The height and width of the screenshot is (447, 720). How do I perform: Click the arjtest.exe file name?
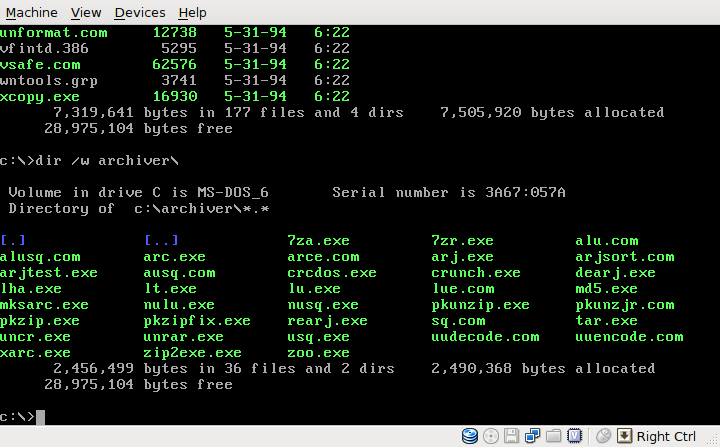coord(49,273)
